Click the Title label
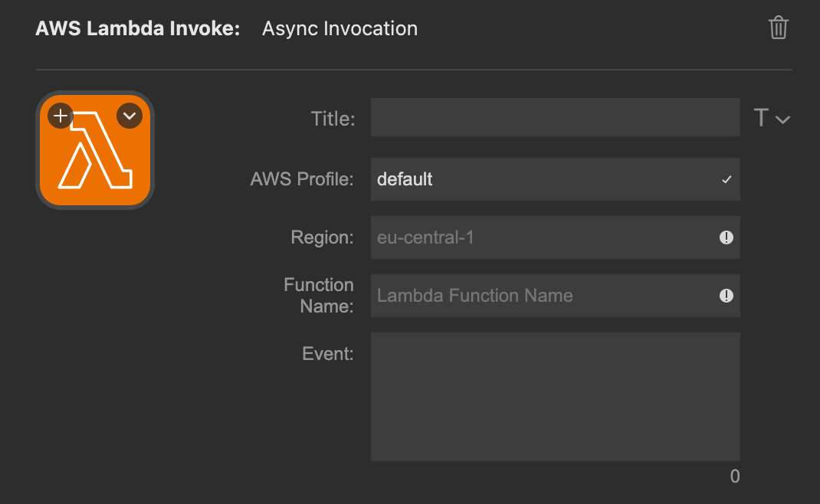Image resolution: width=820 pixels, height=504 pixels. pyautogui.click(x=333, y=119)
